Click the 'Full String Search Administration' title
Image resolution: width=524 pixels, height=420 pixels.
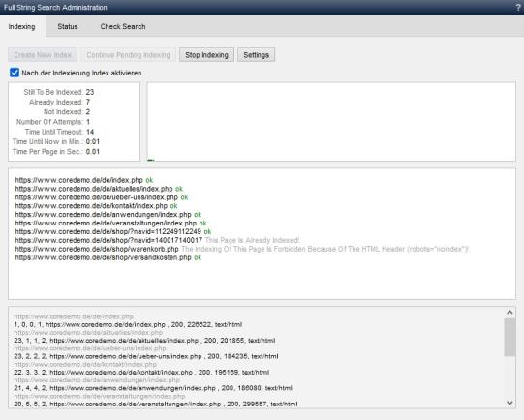pos(55,8)
